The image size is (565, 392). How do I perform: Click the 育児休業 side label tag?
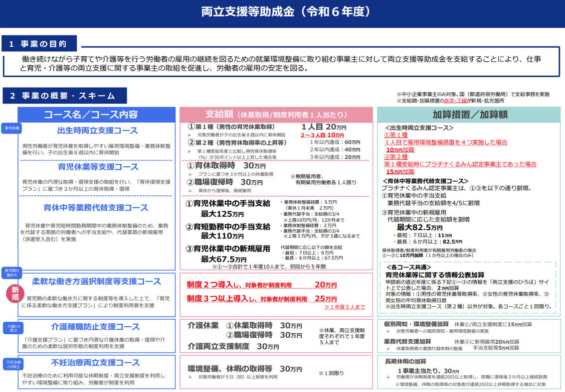[12, 128]
